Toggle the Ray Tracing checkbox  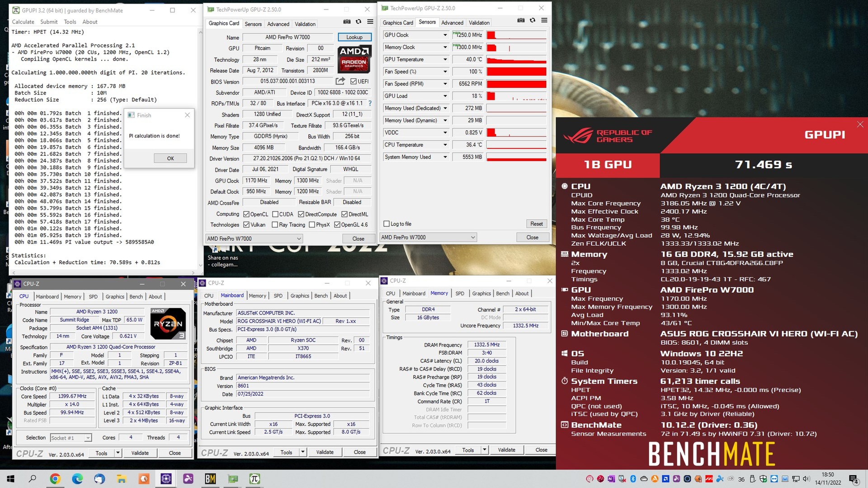(275, 225)
